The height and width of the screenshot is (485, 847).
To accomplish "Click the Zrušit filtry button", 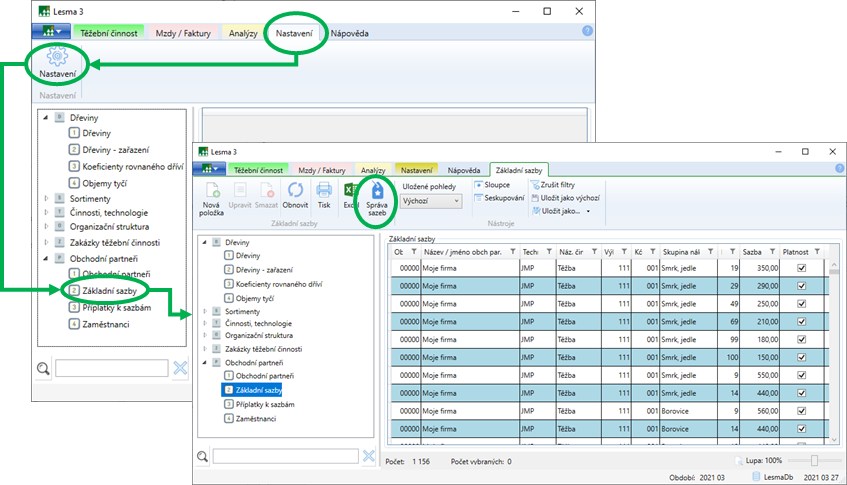I will (551, 185).
